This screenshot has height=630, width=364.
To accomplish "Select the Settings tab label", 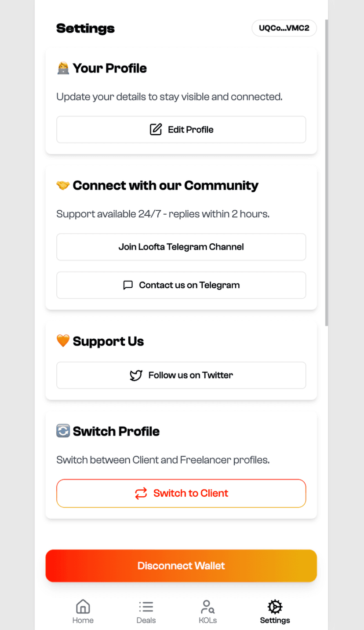I will [x=275, y=620].
